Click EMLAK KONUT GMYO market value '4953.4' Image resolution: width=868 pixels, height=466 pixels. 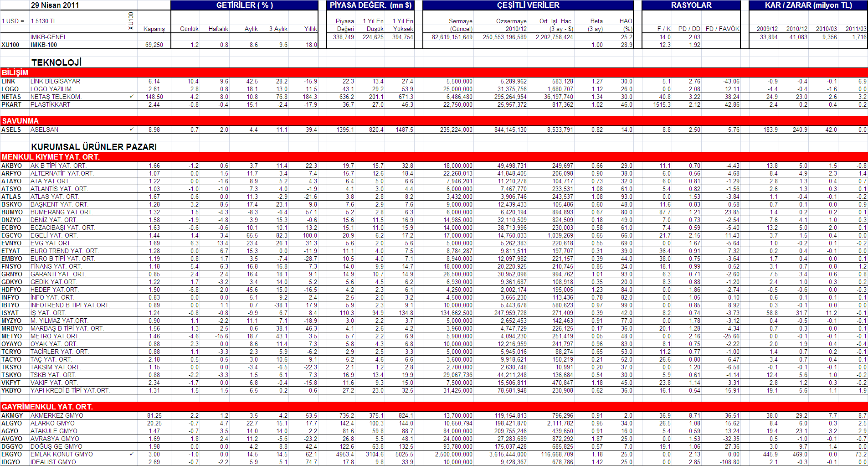[345, 454]
